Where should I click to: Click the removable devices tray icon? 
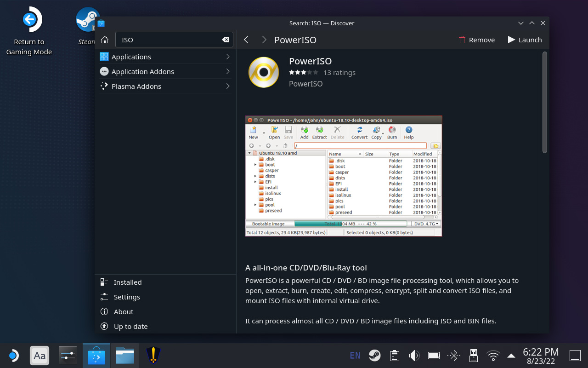coord(473,355)
